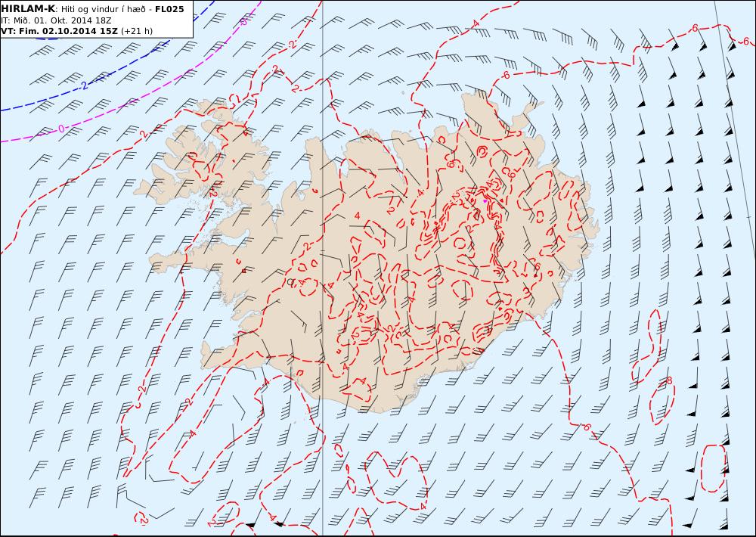Click the blue -2 isotherm label
The width and height of the screenshot is (756, 537).
point(83,86)
